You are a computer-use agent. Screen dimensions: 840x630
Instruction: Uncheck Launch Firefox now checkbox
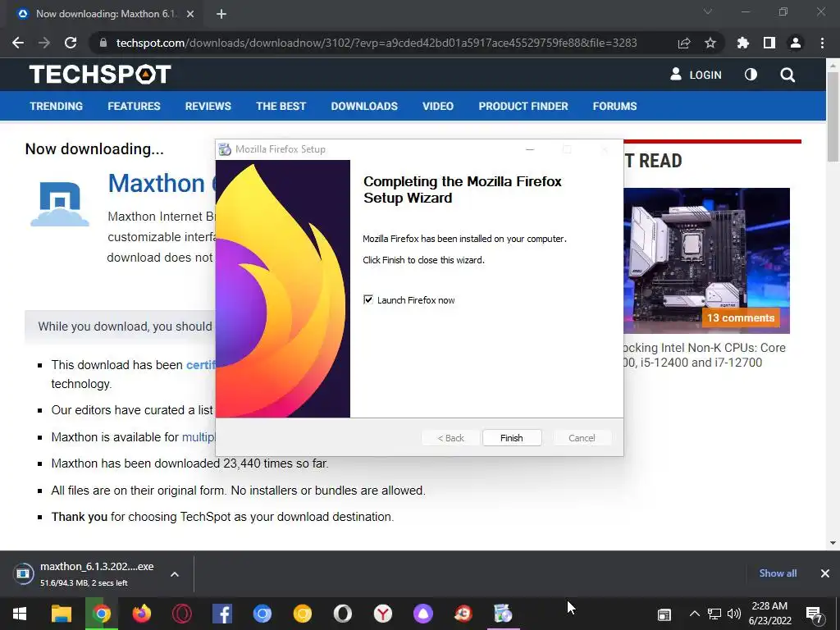pyautogui.click(x=368, y=299)
